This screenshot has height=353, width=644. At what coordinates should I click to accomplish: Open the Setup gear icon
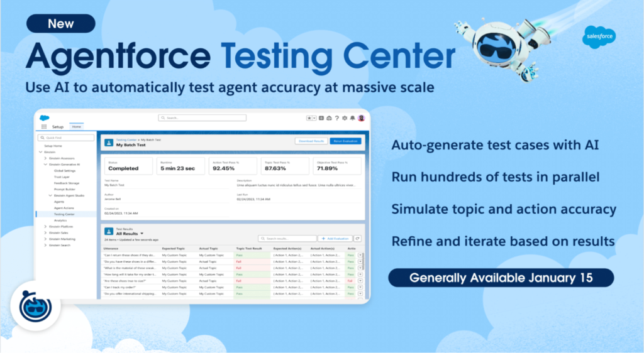(345, 117)
